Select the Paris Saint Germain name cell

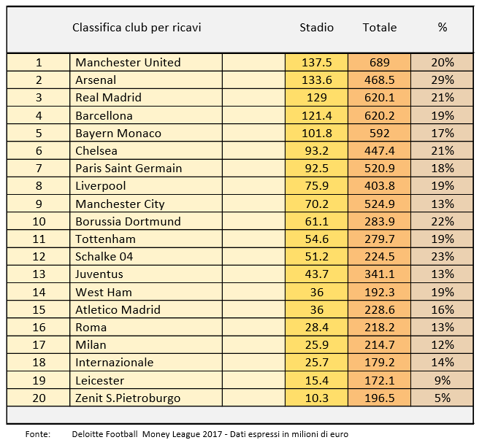(x=129, y=169)
